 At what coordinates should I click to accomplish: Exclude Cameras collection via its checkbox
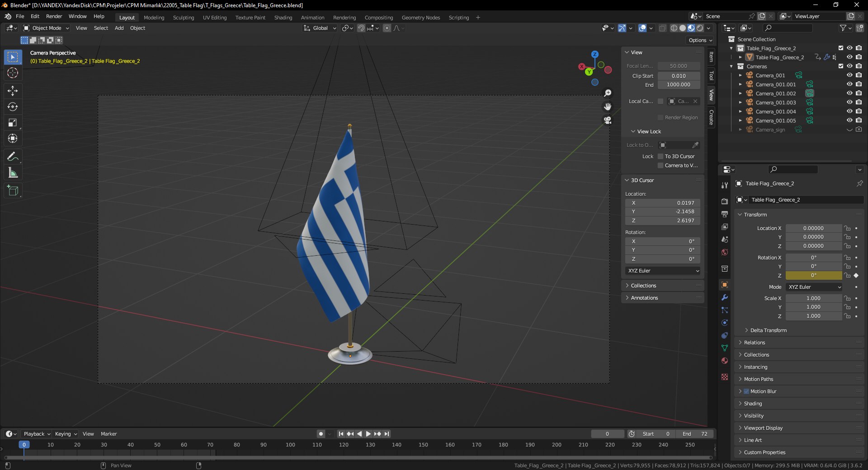point(841,66)
